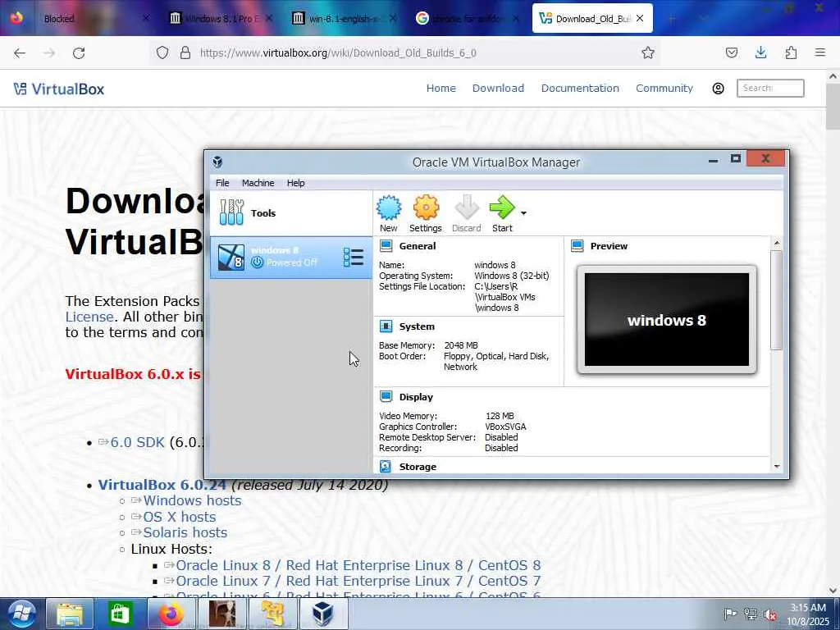Open Settings gear in VirtualBox toolbar
This screenshot has width=840, height=630.
[x=426, y=208]
